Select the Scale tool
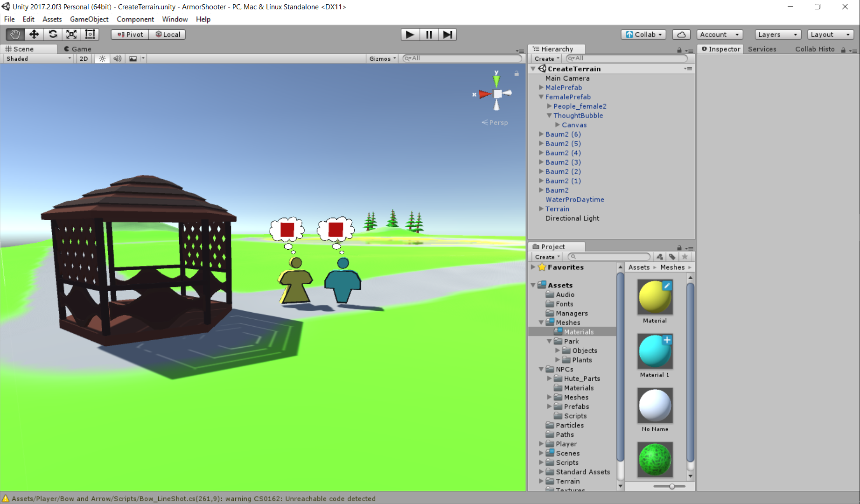Image resolution: width=860 pixels, height=504 pixels. point(71,35)
